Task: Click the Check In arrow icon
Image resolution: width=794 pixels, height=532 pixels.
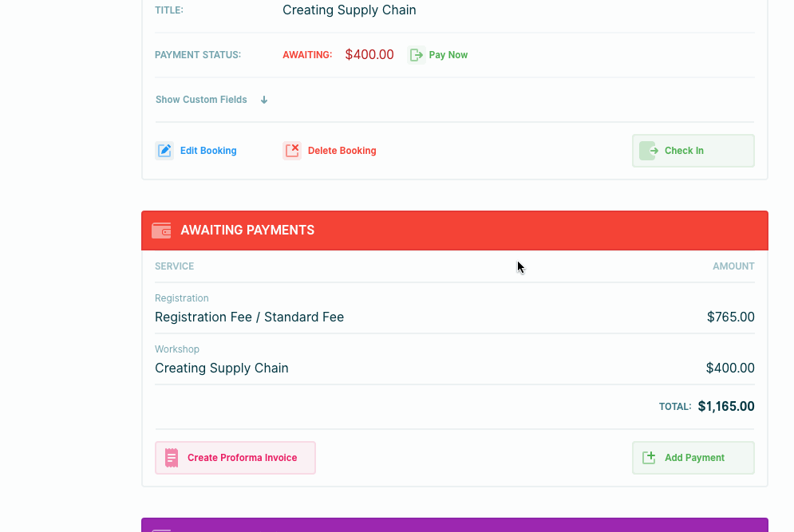Action: pyautogui.click(x=648, y=151)
